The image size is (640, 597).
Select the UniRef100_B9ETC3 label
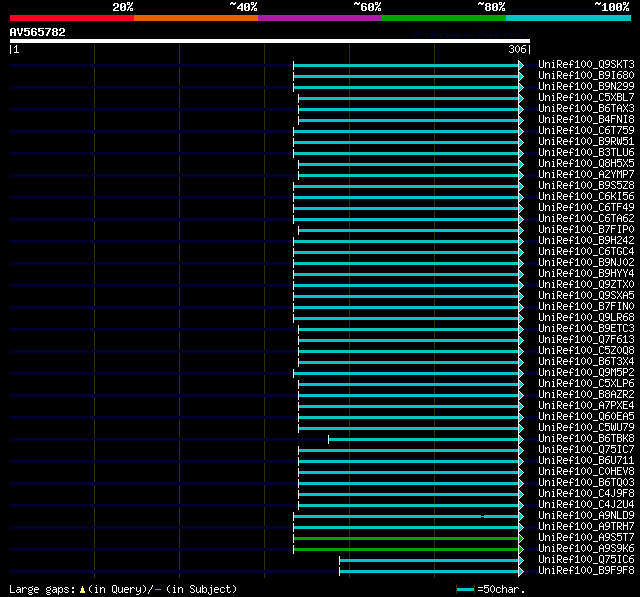pyautogui.click(x=586, y=329)
